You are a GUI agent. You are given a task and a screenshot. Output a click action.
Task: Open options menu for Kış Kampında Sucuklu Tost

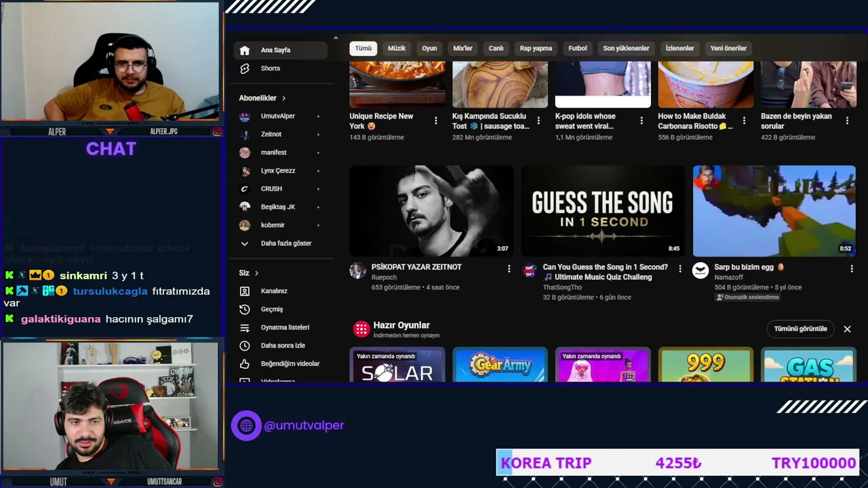coord(538,121)
